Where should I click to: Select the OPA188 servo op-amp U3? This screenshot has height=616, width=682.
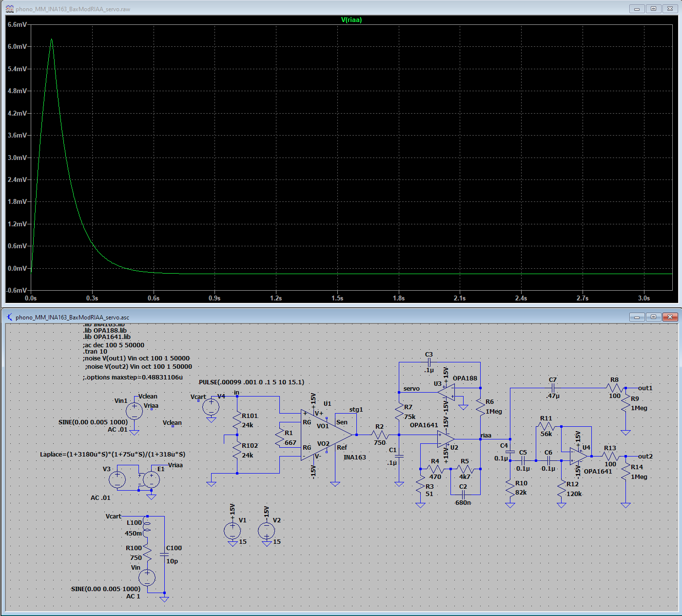click(446, 392)
